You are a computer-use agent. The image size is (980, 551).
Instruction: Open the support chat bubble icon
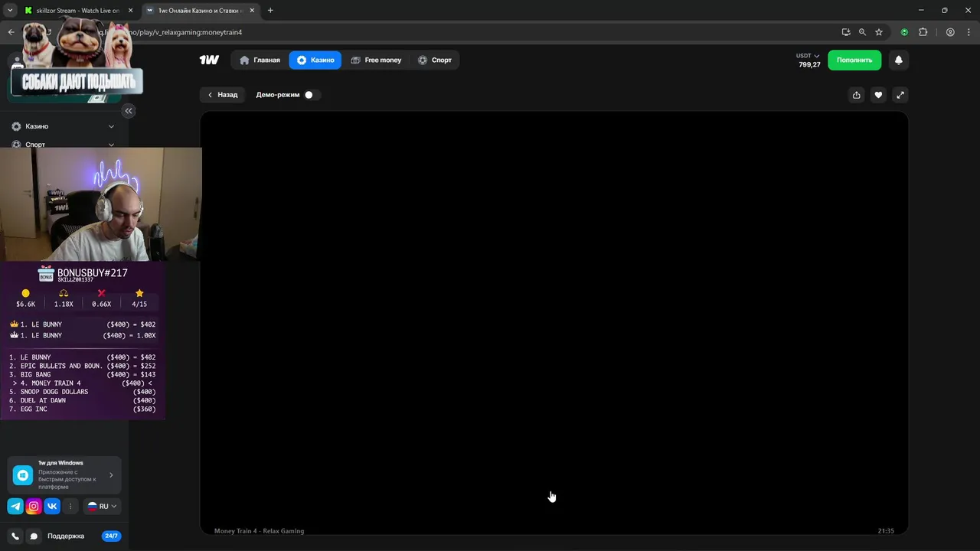point(34,536)
